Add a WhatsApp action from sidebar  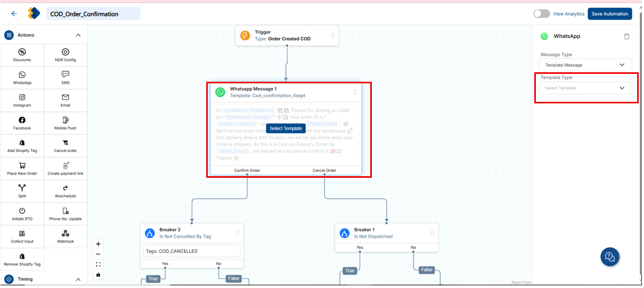click(22, 78)
